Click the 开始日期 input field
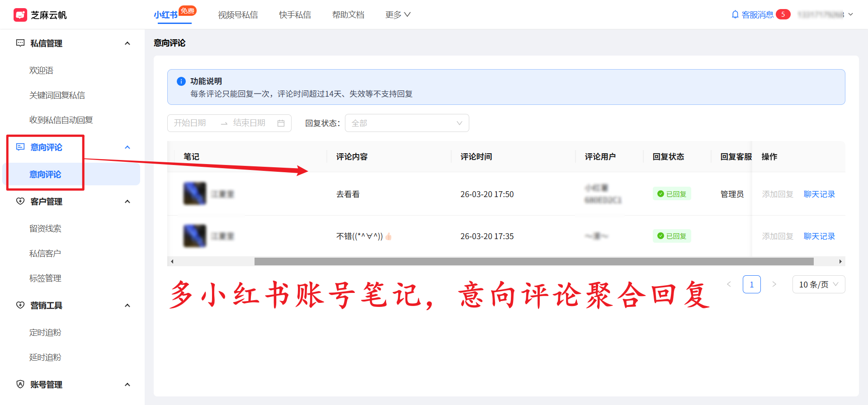868x405 pixels. point(190,123)
